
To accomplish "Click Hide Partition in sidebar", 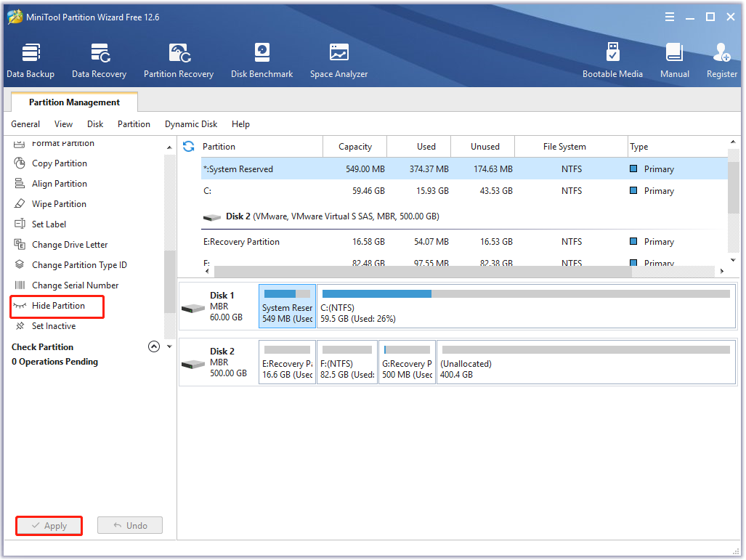I will click(x=58, y=306).
